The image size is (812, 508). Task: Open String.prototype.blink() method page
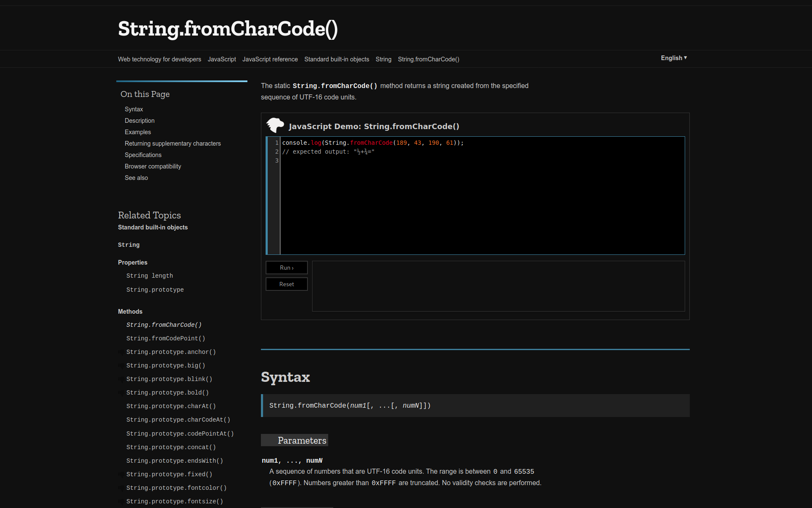click(x=169, y=379)
